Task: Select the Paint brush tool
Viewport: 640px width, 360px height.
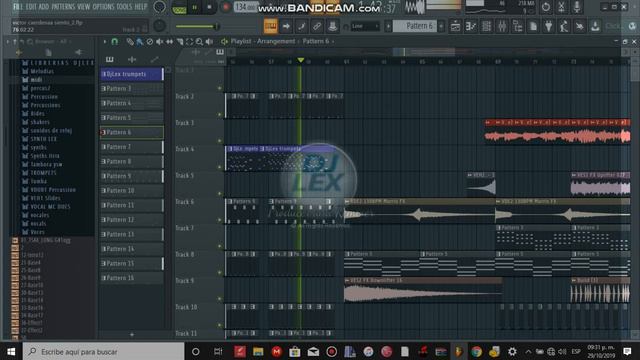Action: coord(140,42)
